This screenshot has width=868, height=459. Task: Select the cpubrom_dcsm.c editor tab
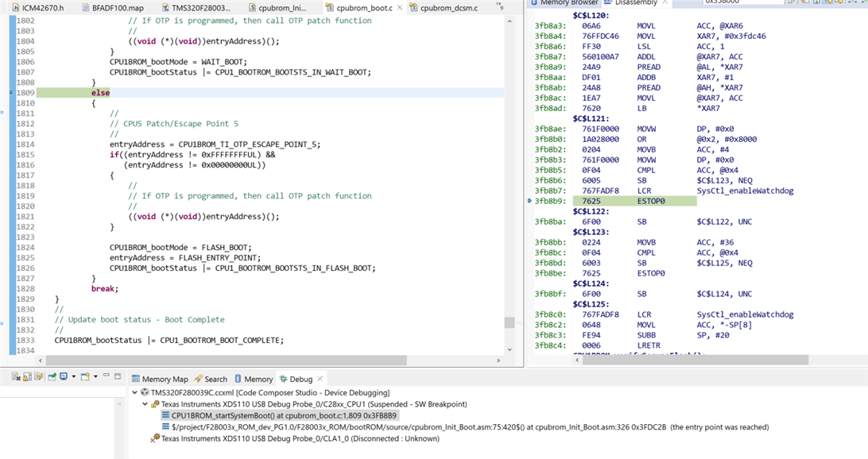click(x=449, y=8)
